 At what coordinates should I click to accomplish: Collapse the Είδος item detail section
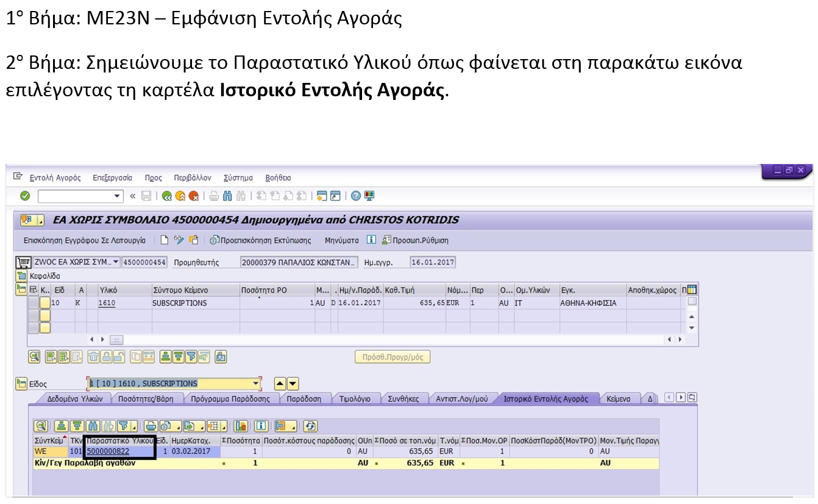(x=21, y=384)
